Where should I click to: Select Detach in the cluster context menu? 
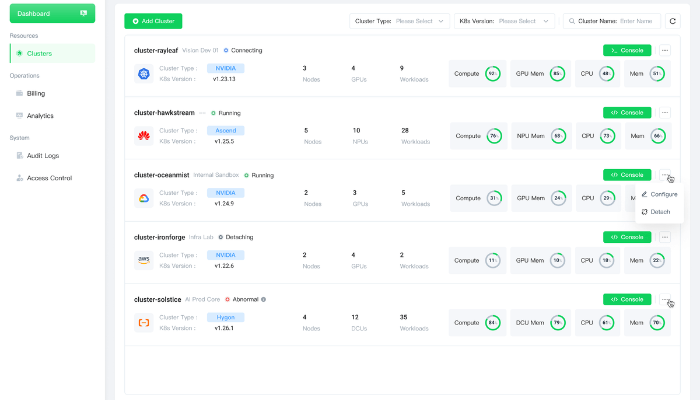pos(659,212)
